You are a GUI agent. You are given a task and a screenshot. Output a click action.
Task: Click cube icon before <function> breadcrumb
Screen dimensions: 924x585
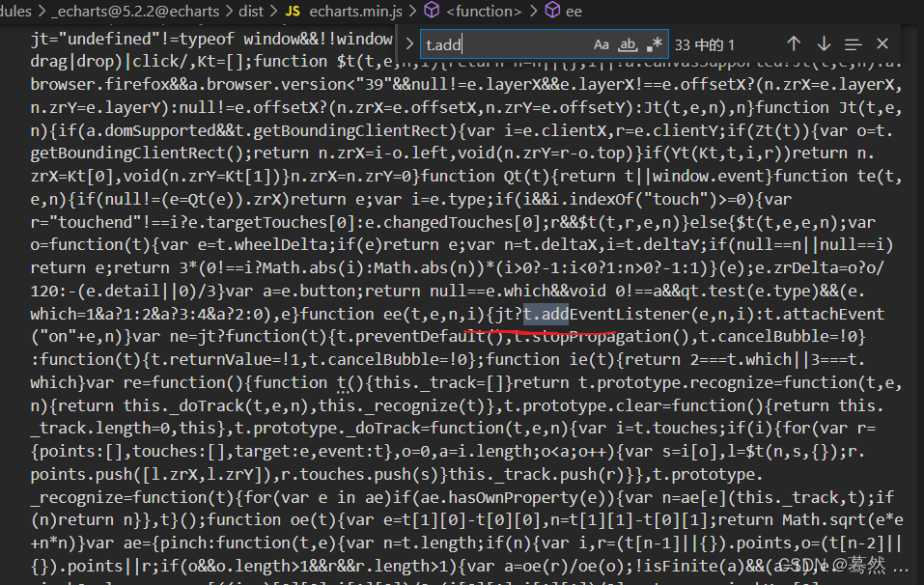432,10
